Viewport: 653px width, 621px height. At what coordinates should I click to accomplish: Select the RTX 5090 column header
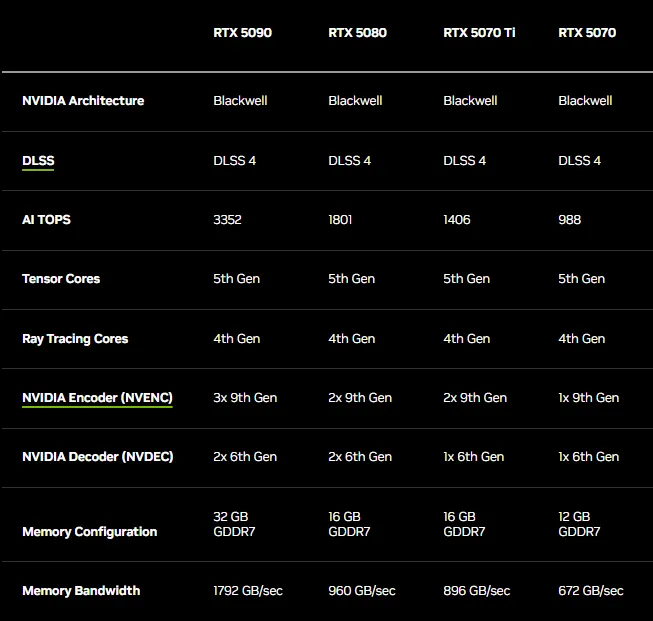coord(242,32)
